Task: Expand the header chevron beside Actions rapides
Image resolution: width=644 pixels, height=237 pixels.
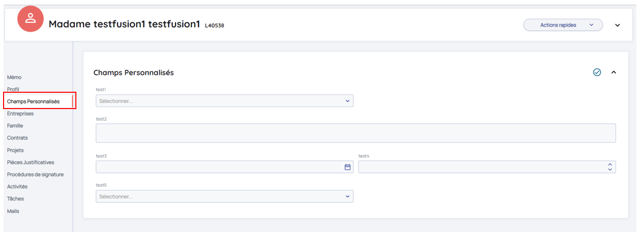Action: (x=618, y=25)
